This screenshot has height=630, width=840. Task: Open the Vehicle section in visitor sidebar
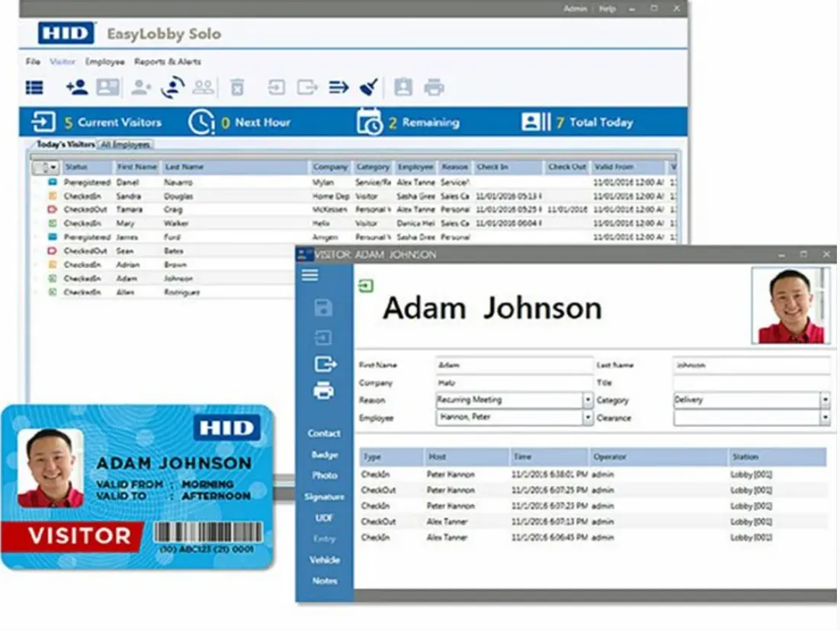point(325,560)
